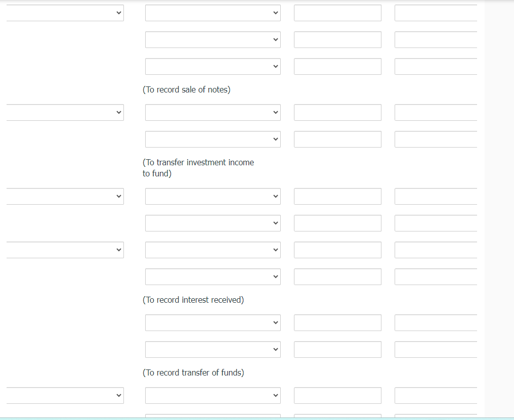Open account dropdown directly above 'To transfer investment income' caption
The image size is (514, 420).
pos(213,139)
